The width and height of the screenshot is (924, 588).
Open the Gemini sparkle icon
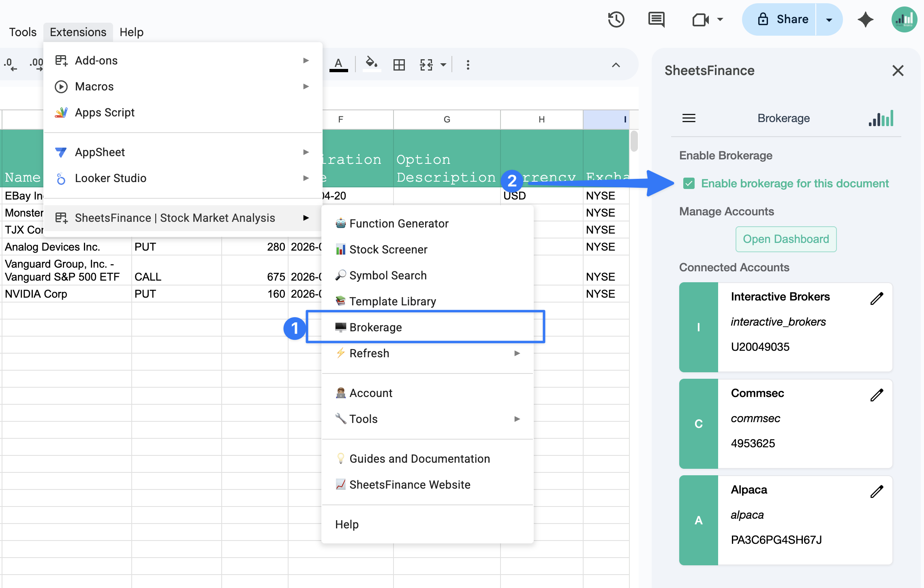[866, 19]
